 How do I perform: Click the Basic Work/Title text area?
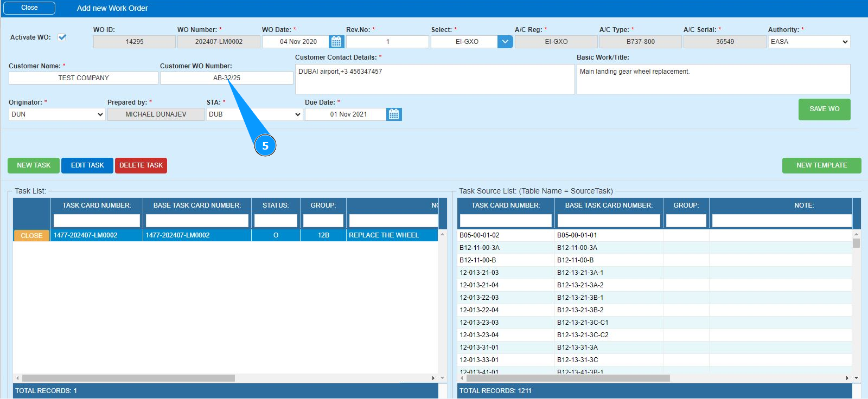click(713, 79)
